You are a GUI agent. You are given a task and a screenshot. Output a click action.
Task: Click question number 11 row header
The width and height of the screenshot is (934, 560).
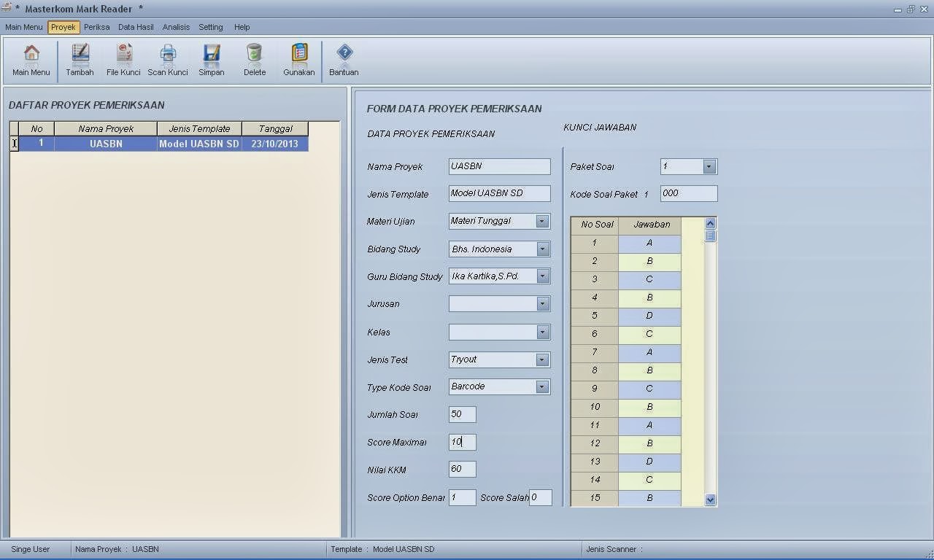click(595, 425)
